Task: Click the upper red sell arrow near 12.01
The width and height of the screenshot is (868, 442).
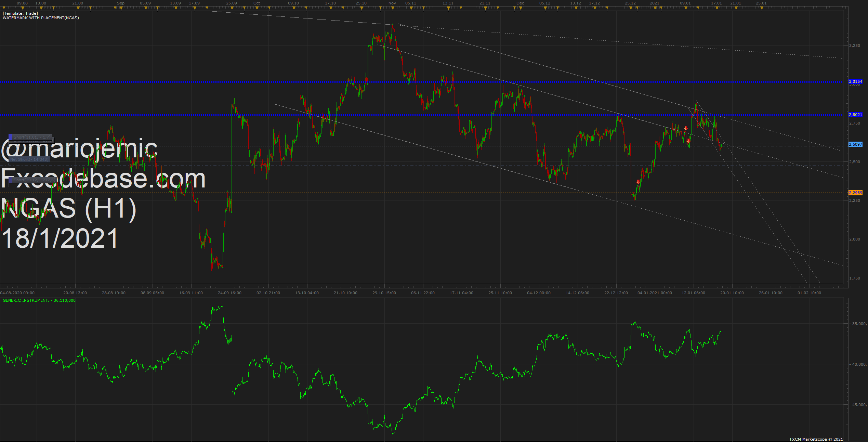Action: pyautogui.click(x=686, y=128)
